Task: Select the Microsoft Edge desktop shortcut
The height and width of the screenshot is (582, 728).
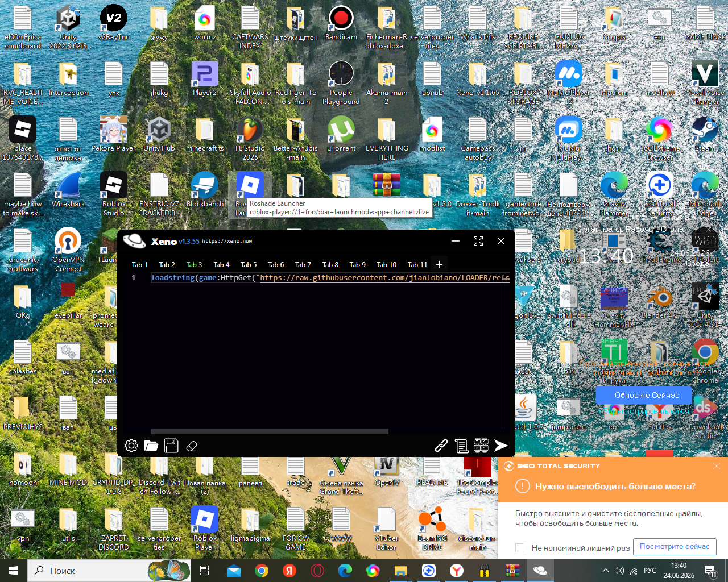Action: click(x=705, y=195)
